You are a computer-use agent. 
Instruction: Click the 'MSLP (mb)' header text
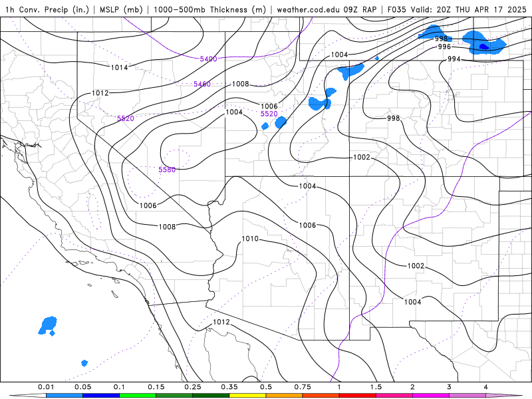point(121,9)
